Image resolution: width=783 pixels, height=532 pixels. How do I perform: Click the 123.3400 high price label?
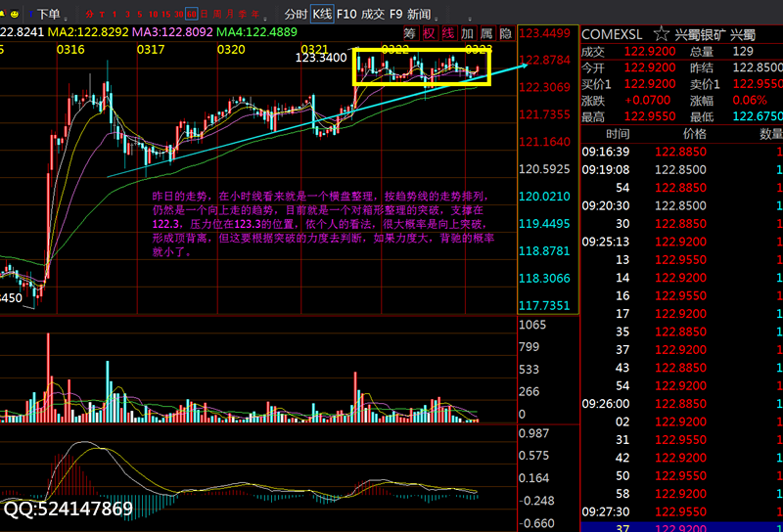coord(321,58)
